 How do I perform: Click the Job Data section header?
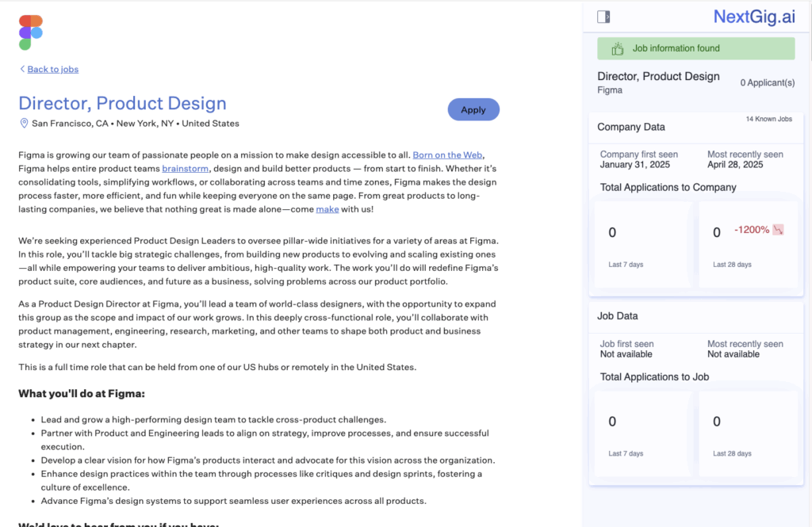617,315
